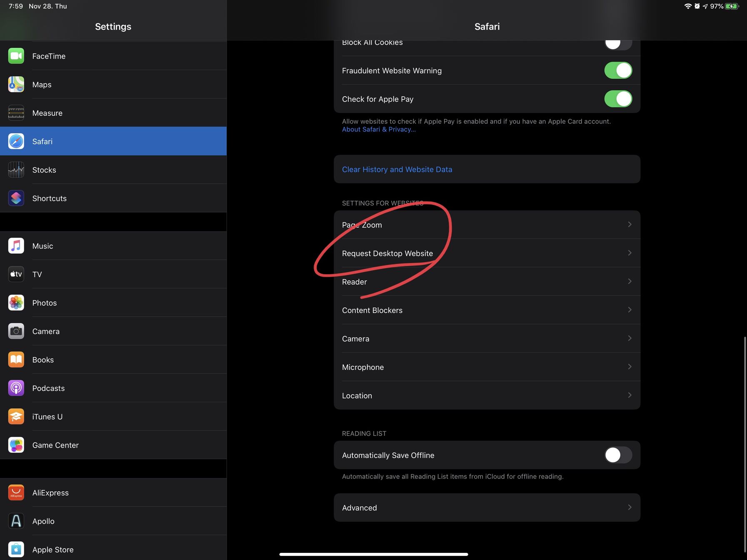Tap the Books app icon
The height and width of the screenshot is (560, 747).
(x=16, y=360)
